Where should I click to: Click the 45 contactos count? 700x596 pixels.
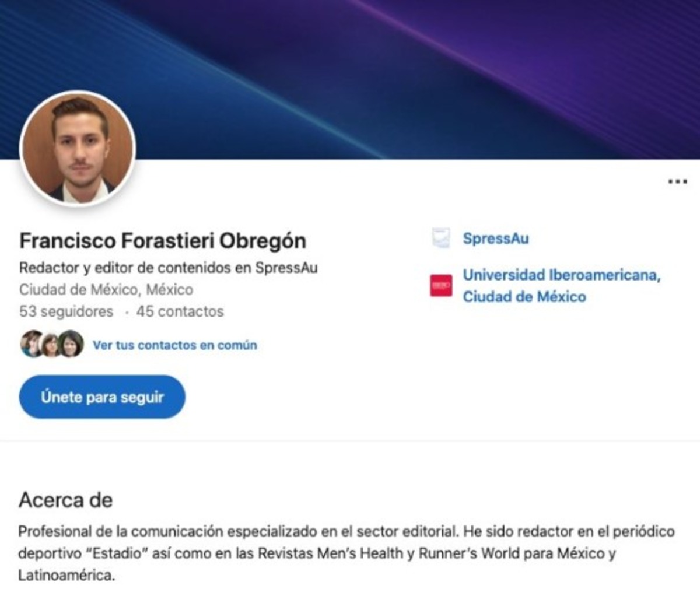180,311
